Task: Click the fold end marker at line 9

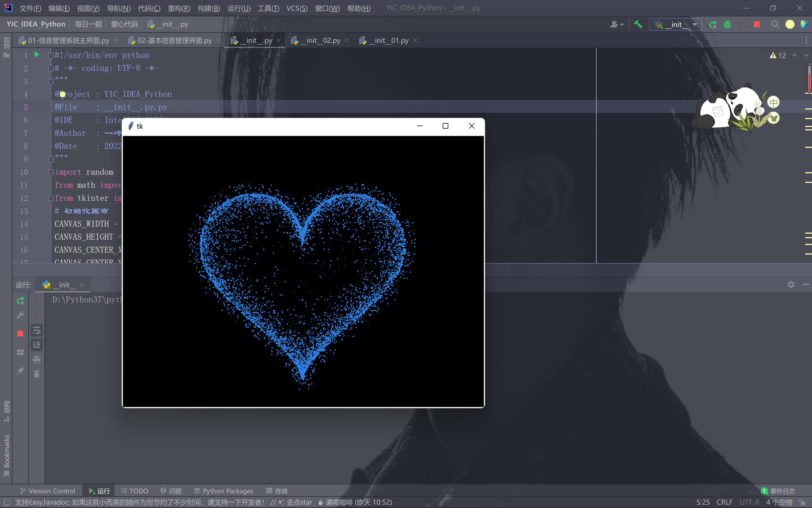Action: pyautogui.click(x=51, y=159)
